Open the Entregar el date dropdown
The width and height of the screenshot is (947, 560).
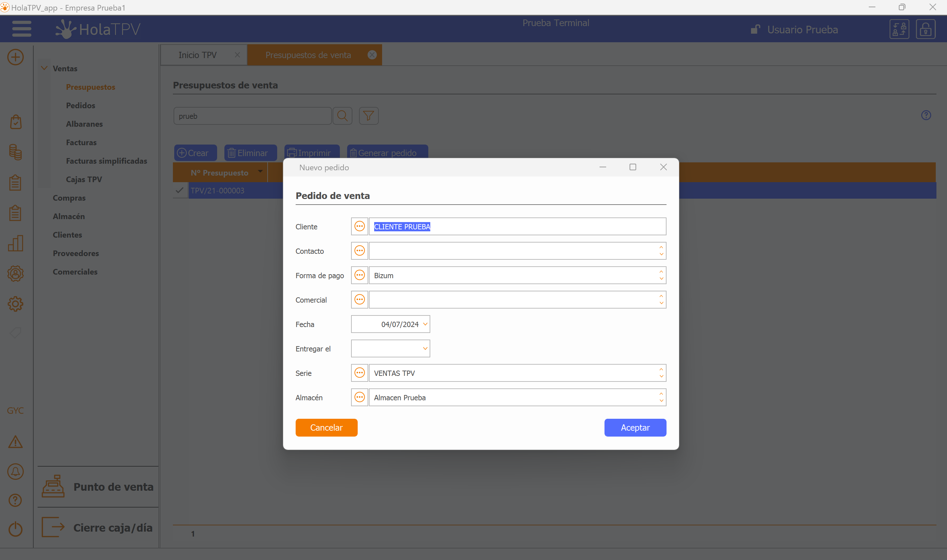pos(425,349)
